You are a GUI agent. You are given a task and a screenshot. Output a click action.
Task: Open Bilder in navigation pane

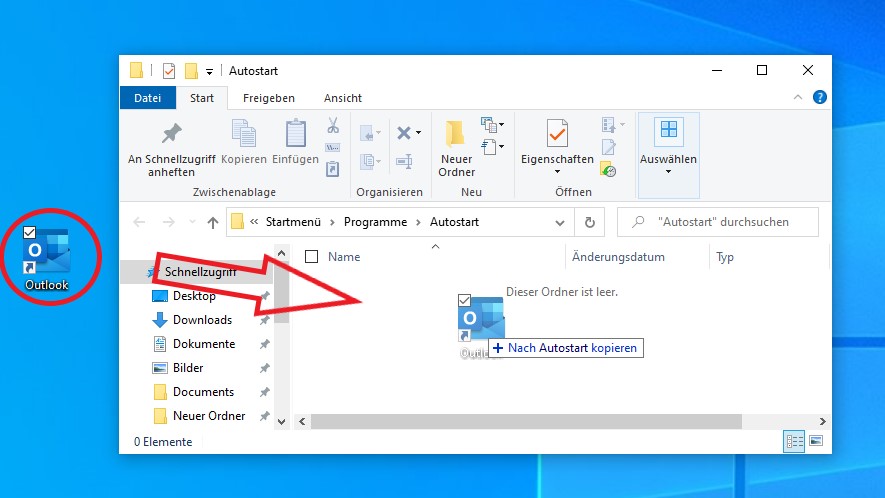point(188,368)
